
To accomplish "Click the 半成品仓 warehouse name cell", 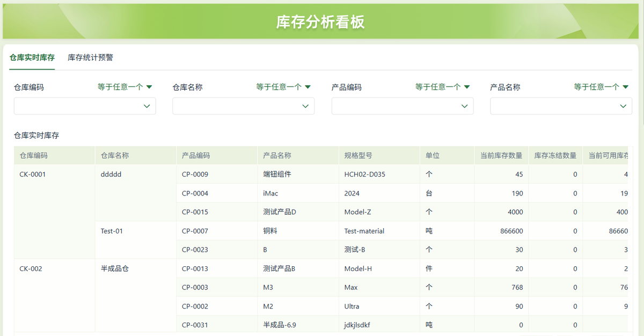I will coord(115,268).
